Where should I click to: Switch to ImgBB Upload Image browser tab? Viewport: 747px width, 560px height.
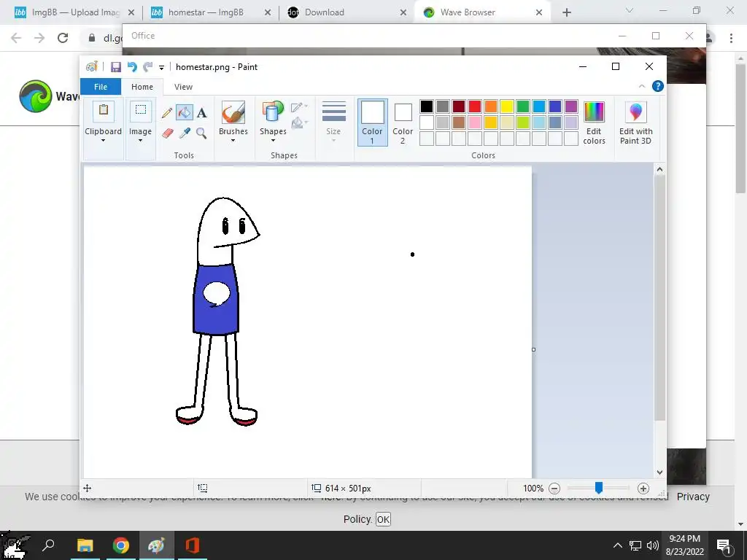click(75, 12)
